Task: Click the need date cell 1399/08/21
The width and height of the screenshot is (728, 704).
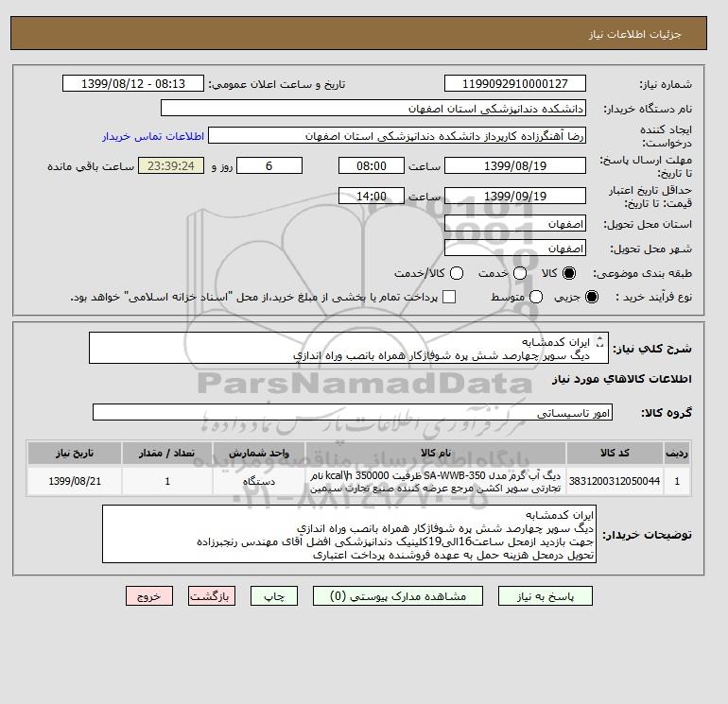Action: 75,481
